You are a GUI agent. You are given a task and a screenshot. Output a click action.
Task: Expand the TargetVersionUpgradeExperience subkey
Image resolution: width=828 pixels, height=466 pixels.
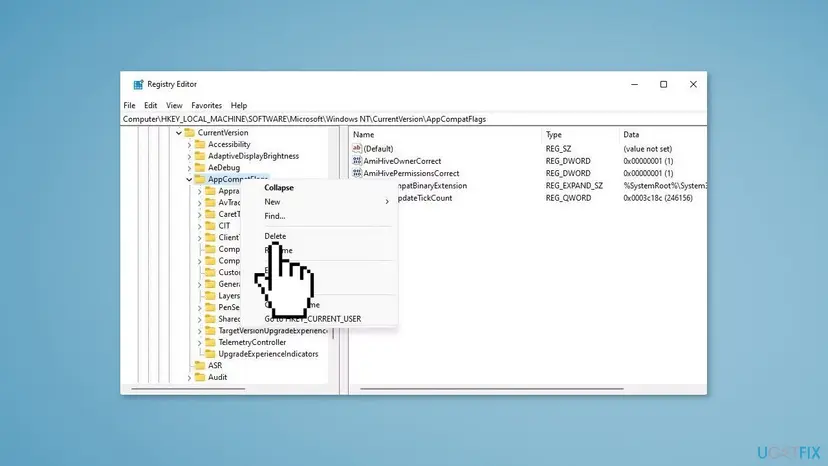(200, 331)
